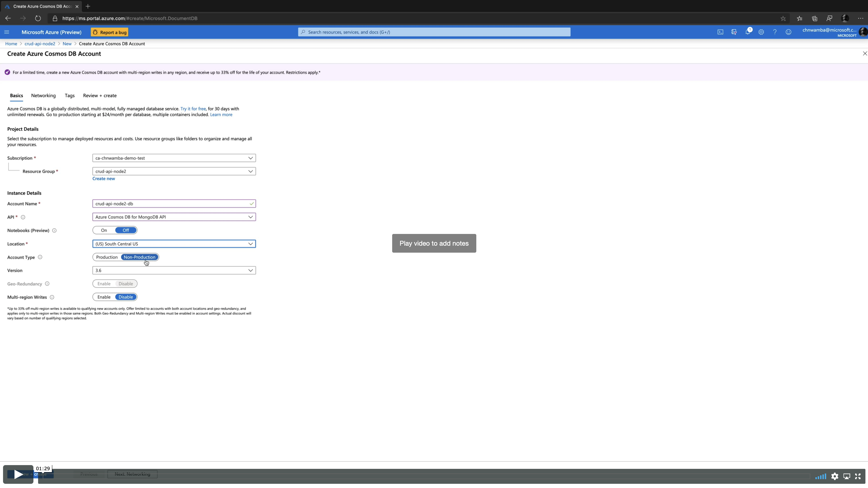The image size is (868, 488).
Task: Select the Create Azure Cosmos DB browser tab
Action: pos(42,6)
